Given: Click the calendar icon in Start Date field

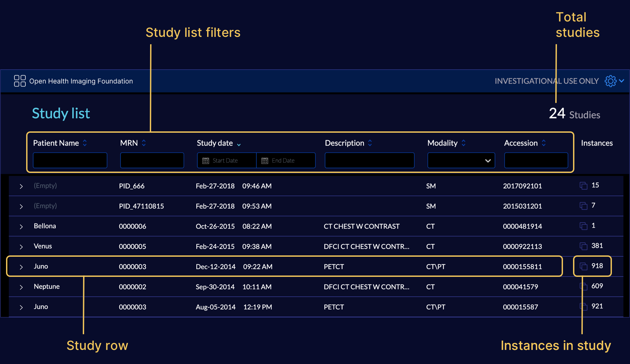Looking at the screenshot, I should coord(206,160).
